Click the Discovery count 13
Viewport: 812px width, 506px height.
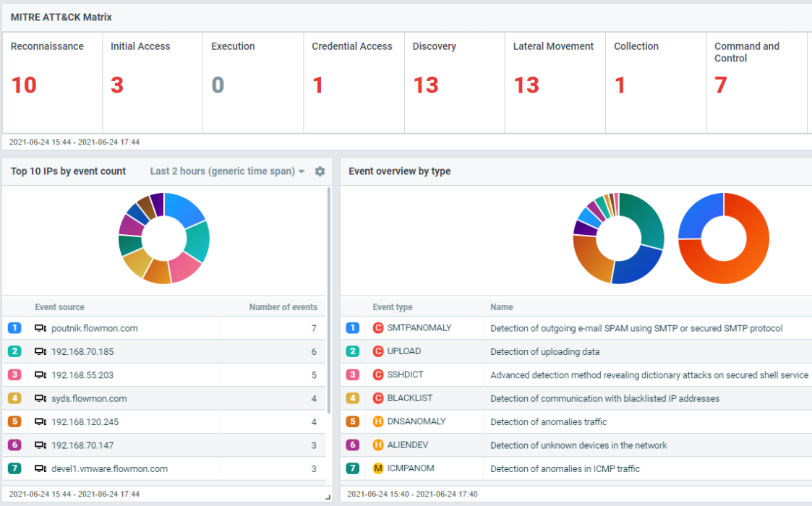(x=426, y=85)
